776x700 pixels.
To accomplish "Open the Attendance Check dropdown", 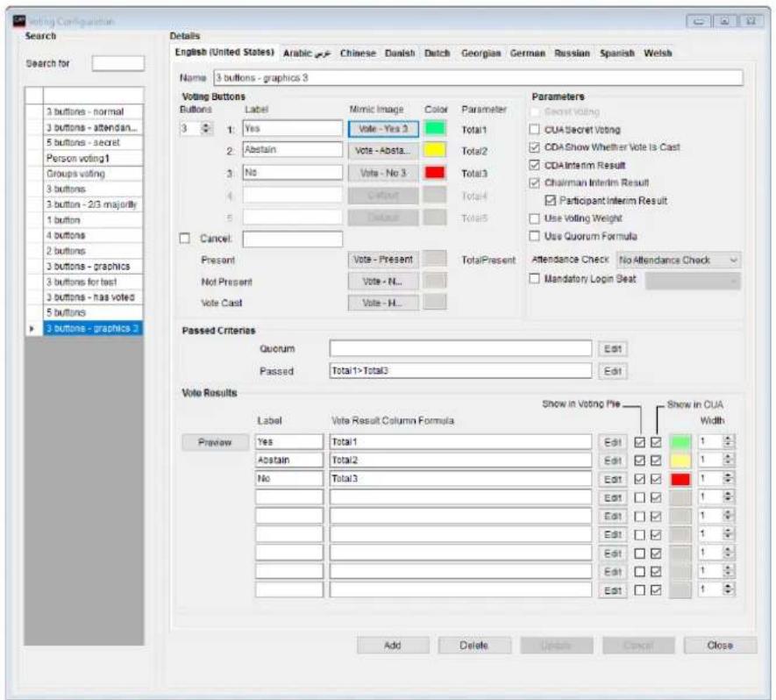I will coord(679,260).
